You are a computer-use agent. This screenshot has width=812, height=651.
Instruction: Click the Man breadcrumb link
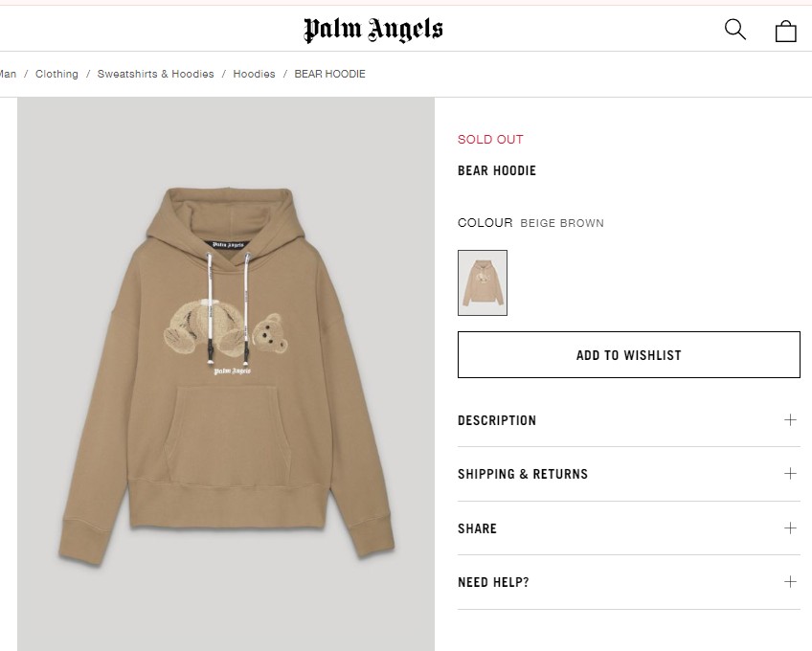pyautogui.click(x=8, y=74)
